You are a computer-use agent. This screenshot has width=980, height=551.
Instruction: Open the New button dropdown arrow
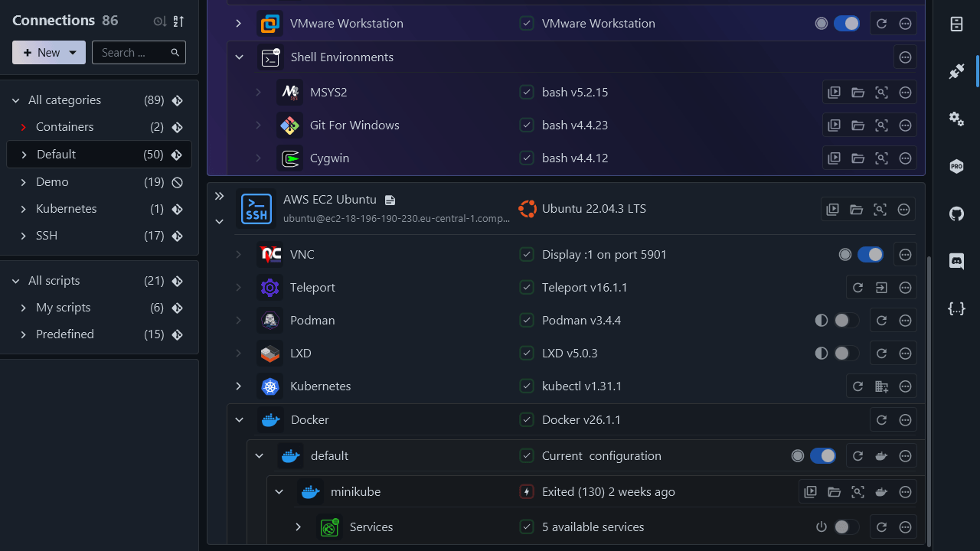[x=73, y=53]
